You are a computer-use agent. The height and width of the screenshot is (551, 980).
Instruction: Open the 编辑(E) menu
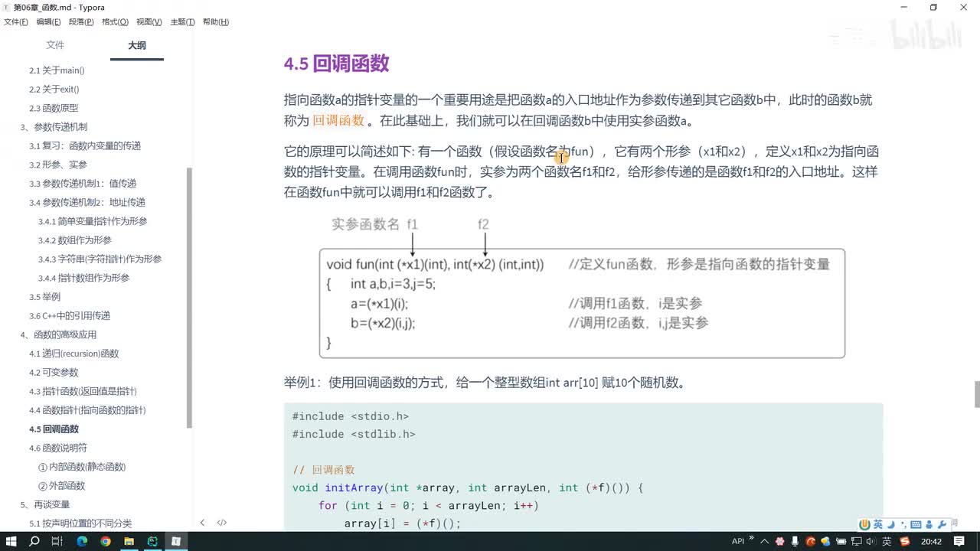pos(48,22)
